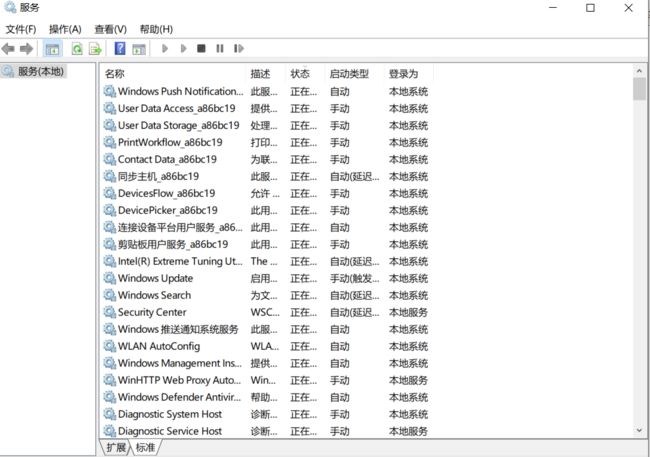Click the Restart Service icon
The image size is (650, 457).
tap(238, 49)
